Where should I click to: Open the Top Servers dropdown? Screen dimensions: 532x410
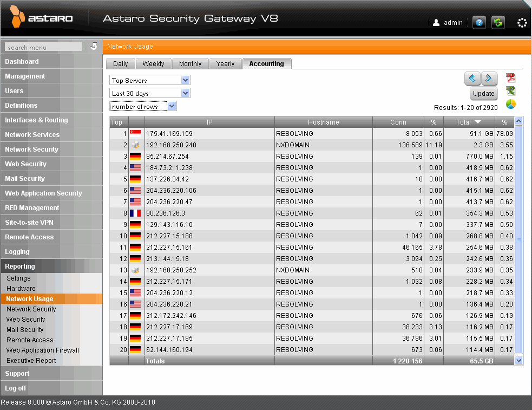[149, 81]
